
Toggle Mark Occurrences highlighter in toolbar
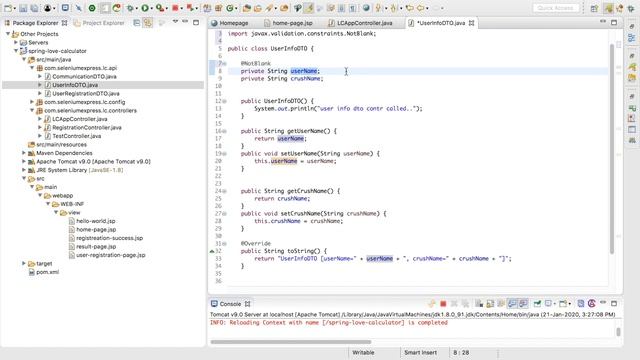309,8
